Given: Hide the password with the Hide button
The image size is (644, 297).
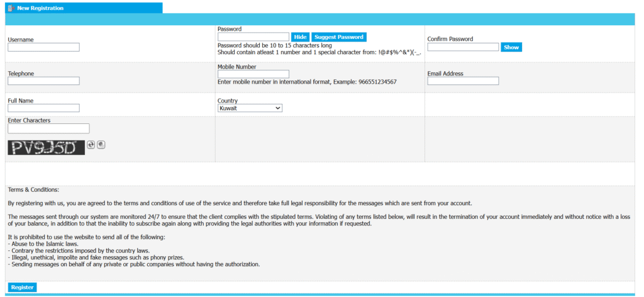Looking at the screenshot, I should [x=300, y=37].
